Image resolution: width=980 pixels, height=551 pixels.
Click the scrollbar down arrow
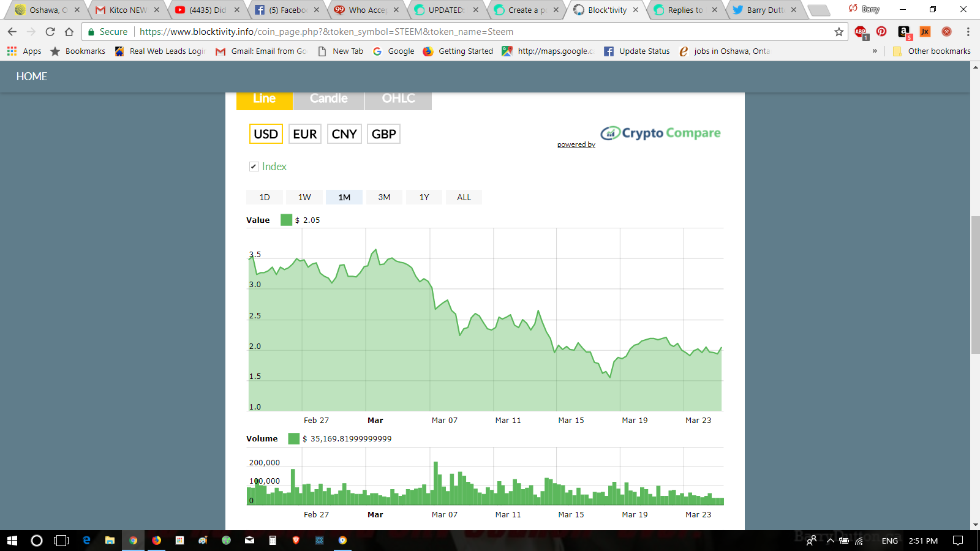975,525
